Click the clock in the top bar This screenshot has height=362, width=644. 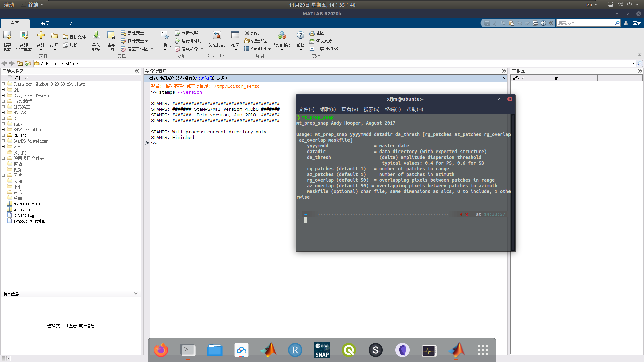pos(322,5)
